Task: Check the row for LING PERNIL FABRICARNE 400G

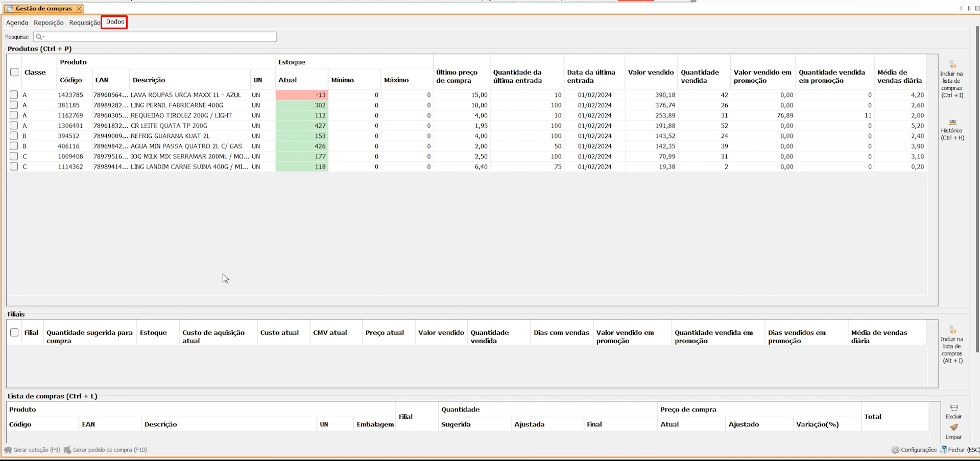Action: click(14, 105)
